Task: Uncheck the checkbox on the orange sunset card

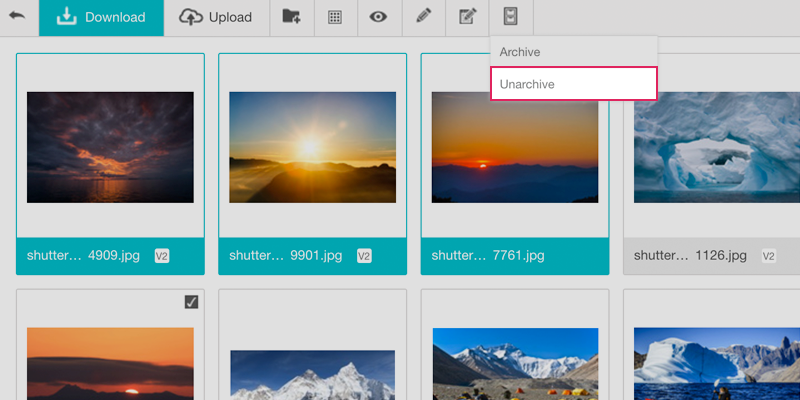Action: coord(191,303)
